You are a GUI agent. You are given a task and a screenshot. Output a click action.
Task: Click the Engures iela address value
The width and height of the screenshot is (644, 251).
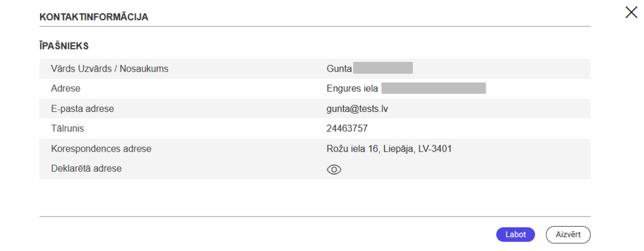pos(353,88)
